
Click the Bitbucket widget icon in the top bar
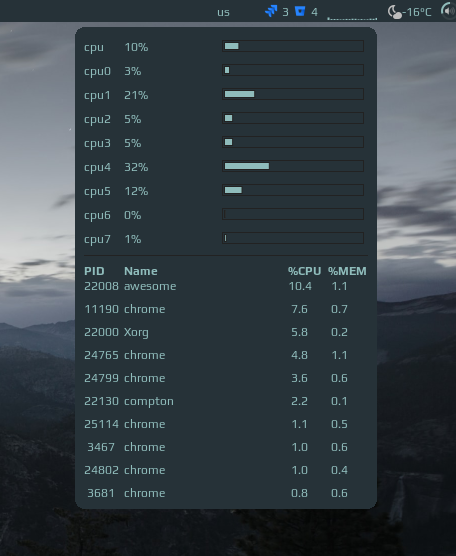(x=300, y=12)
